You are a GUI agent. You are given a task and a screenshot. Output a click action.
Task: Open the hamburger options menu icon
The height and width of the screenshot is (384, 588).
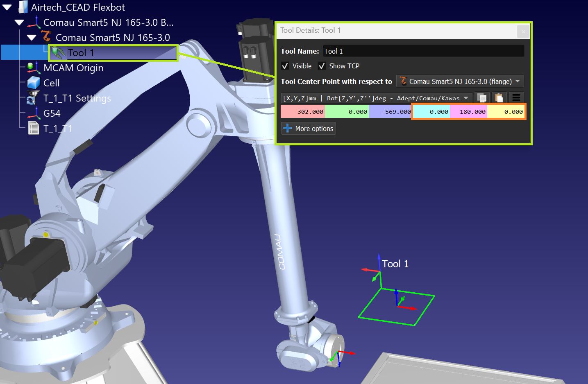[516, 98]
